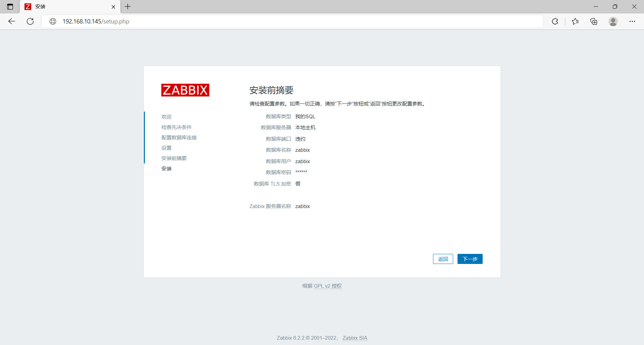The height and width of the screenshot is (345, 644).
Task: Open the favorites star icon
Action: [575, 21]
